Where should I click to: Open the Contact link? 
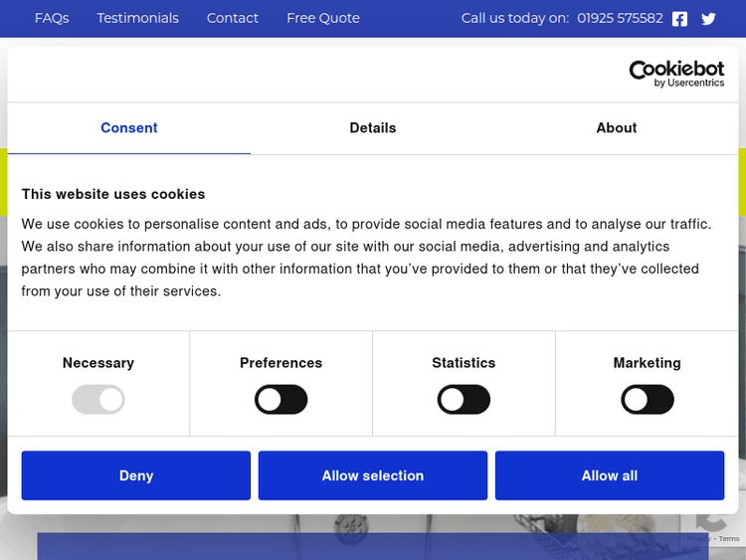pyautogui.click(x=233, y=18)
